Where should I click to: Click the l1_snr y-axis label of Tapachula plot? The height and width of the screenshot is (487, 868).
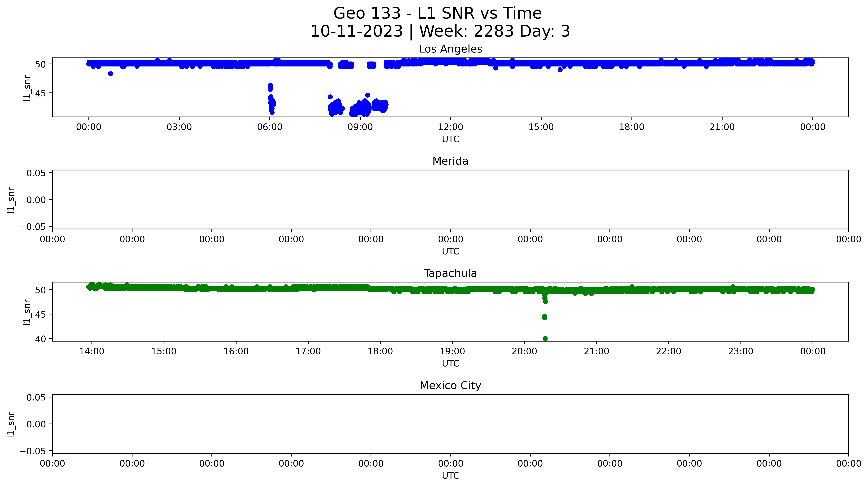[27, 312]
